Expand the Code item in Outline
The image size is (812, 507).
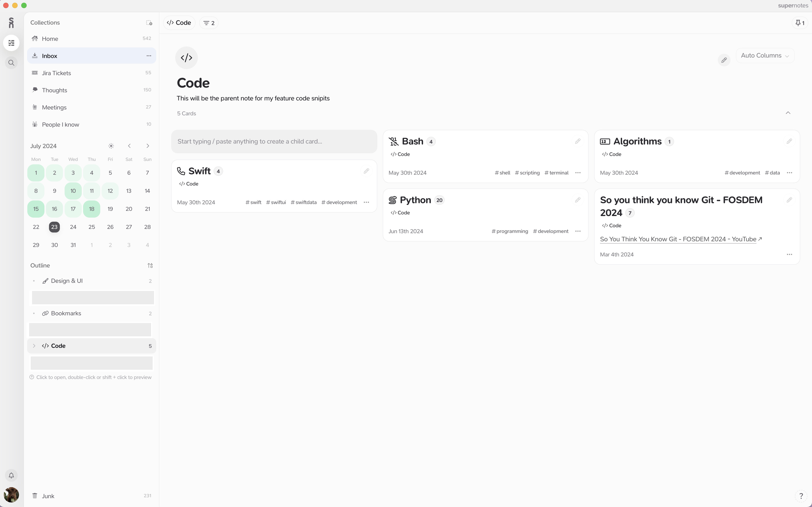[x=34, y=346]
